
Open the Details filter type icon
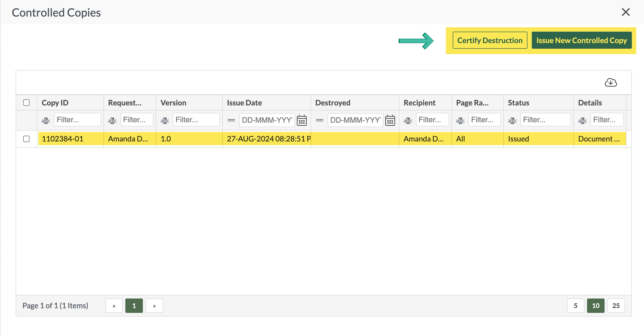pyautogui.click(x=582, y=121)
